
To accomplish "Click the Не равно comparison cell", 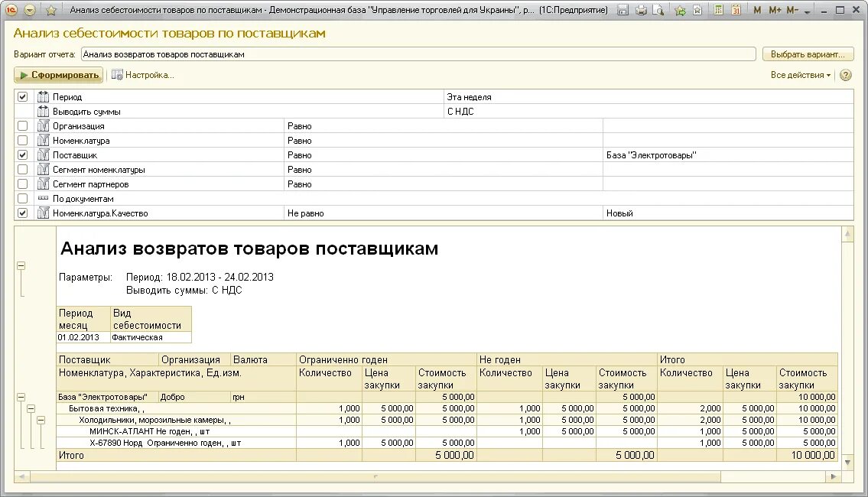I will tap(444, 213).
